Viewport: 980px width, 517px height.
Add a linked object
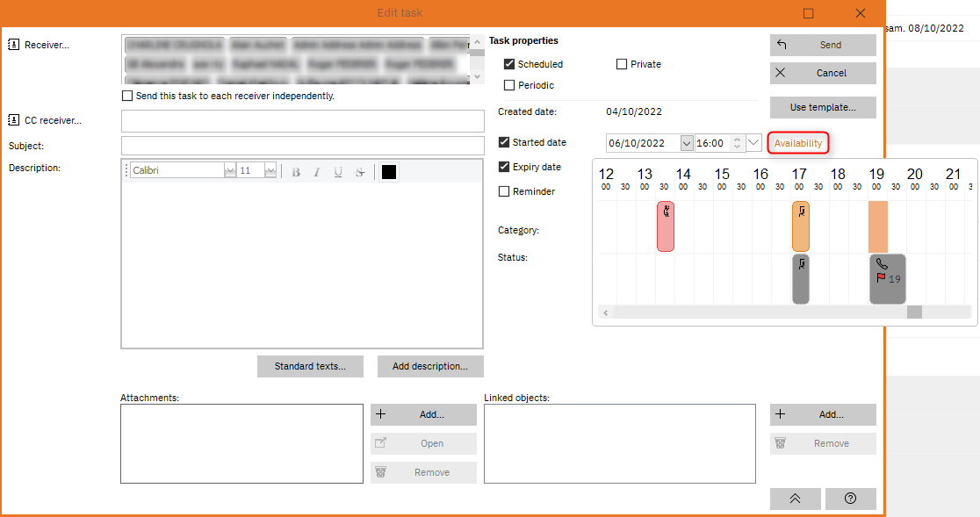823,414
